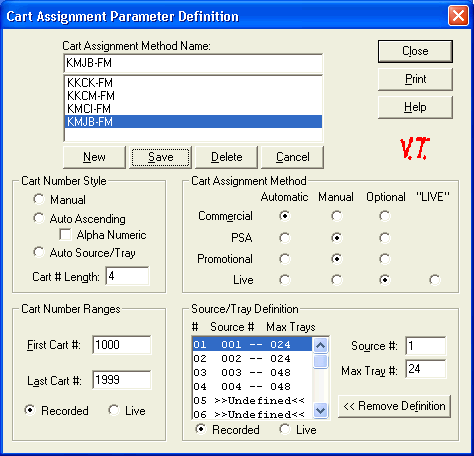Select tray row 02 002 -- 024
Screen dimensions: 474x456
click(x=252, y=358)
